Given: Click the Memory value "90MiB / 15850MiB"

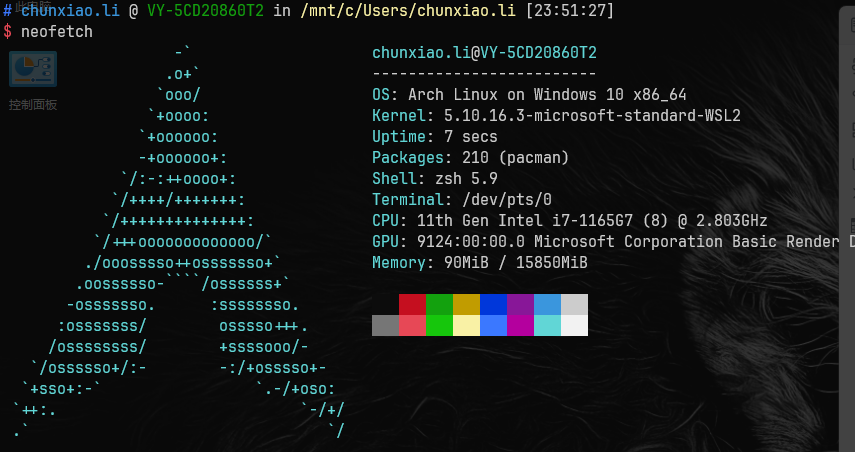Looking at the screenshot, I should coord(516,263).
